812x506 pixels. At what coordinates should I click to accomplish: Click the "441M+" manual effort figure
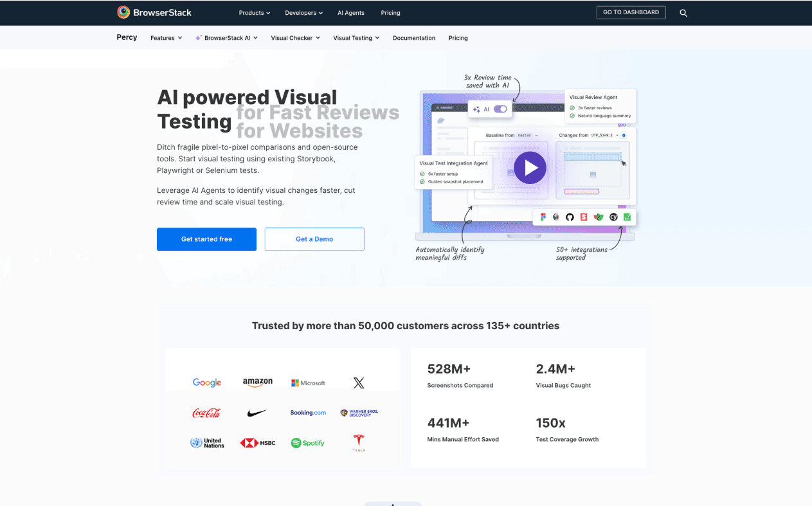pyautogui.click(x=449, y=423)
